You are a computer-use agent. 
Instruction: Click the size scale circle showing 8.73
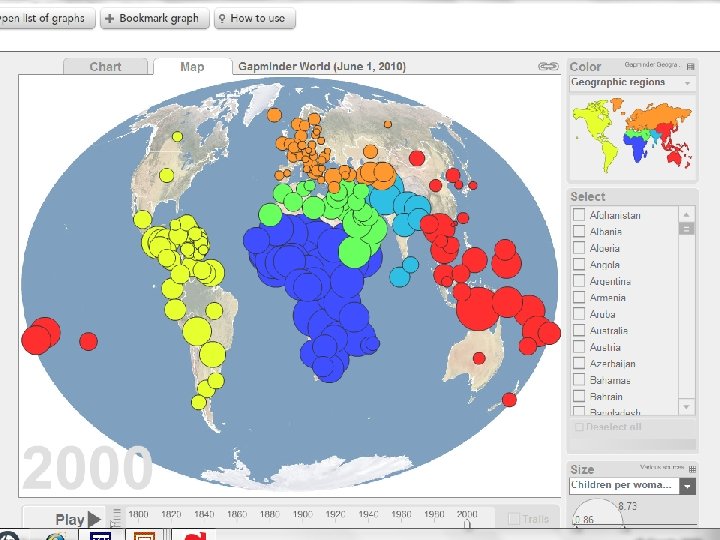[x=598, y=512]
